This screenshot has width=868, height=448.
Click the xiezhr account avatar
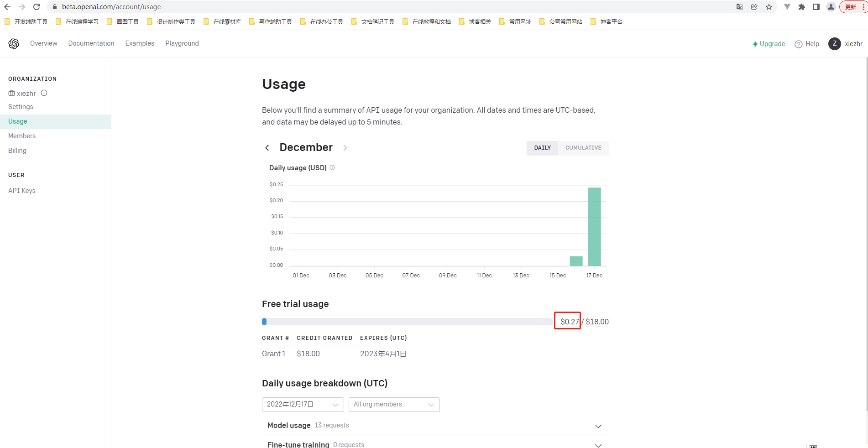point(834,44)
